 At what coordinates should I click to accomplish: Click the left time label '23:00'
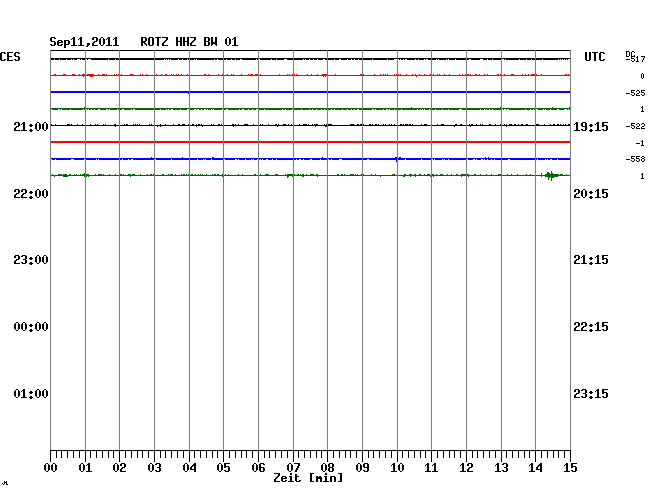31,260
